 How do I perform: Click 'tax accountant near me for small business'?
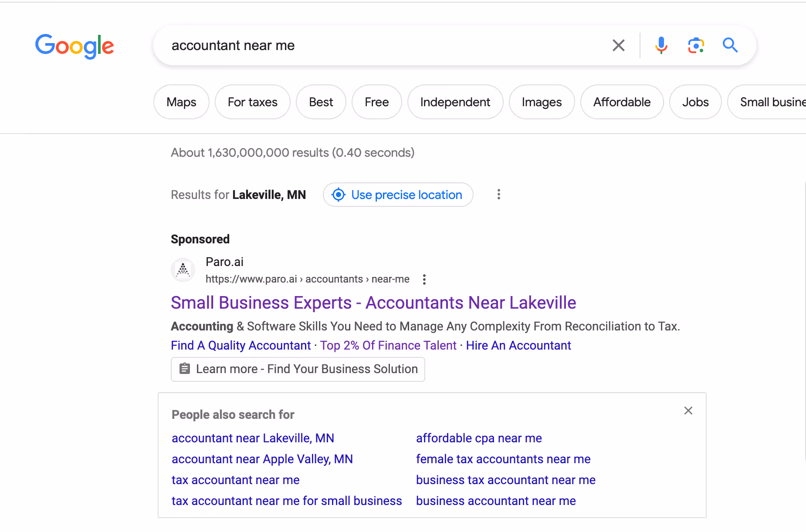(287, 501)
